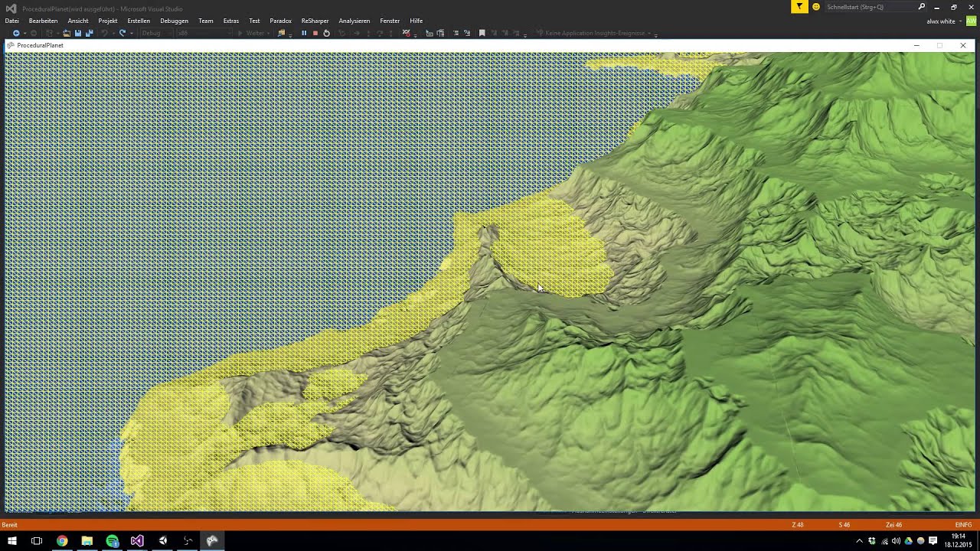Open the notifications filter flag icon

pyautogui.click(x=799, y=7)
